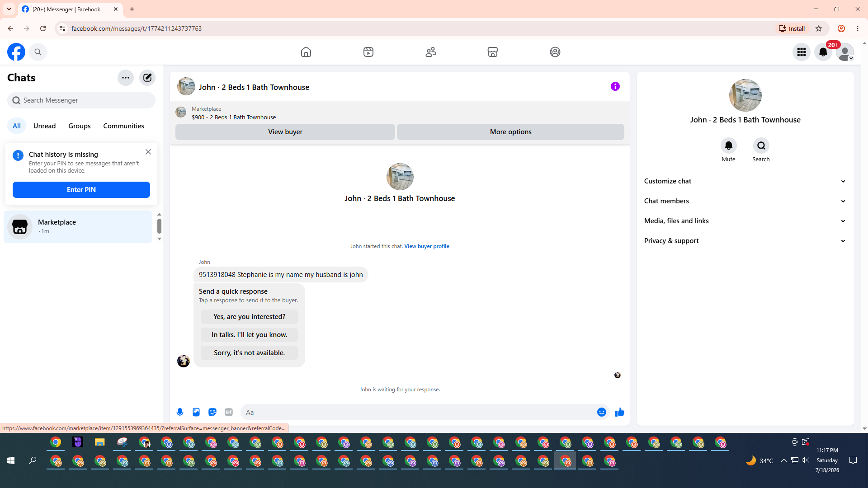Choose a GIF icon

pyautogui.click(x=229, y=412)
